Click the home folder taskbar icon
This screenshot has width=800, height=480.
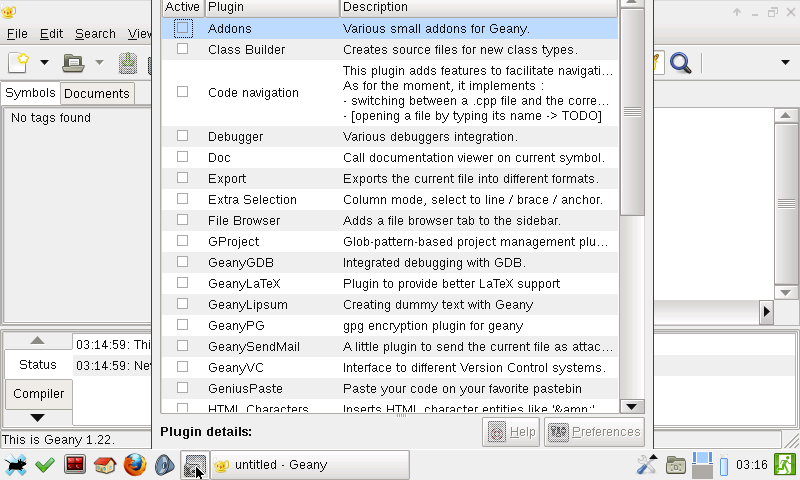(x=105, y=465)
